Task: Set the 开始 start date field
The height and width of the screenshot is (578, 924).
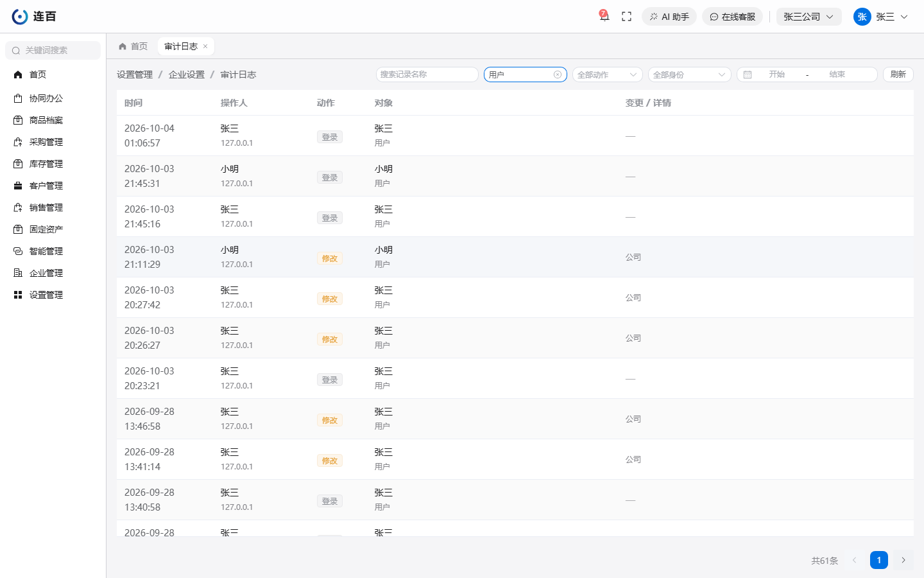Action: click(777, 74)
